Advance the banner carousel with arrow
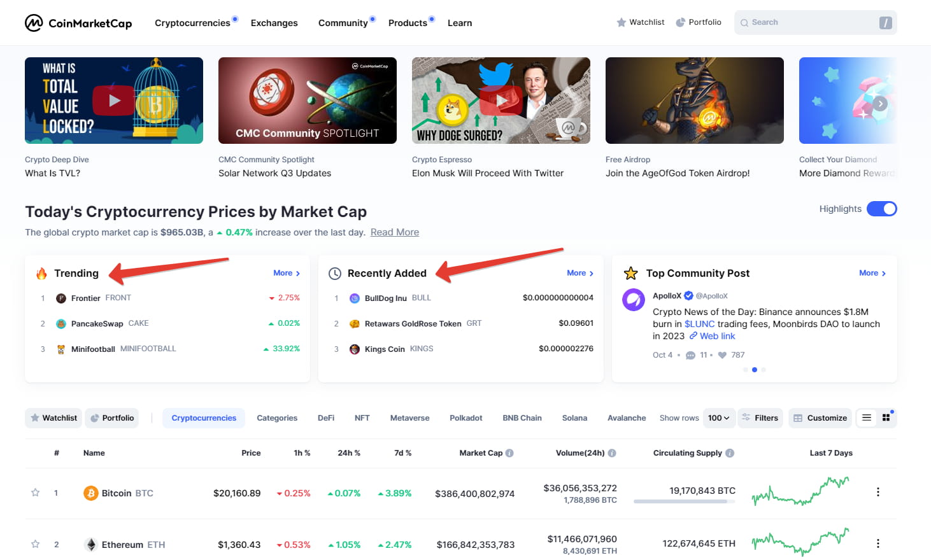 [x=880, y=104]
